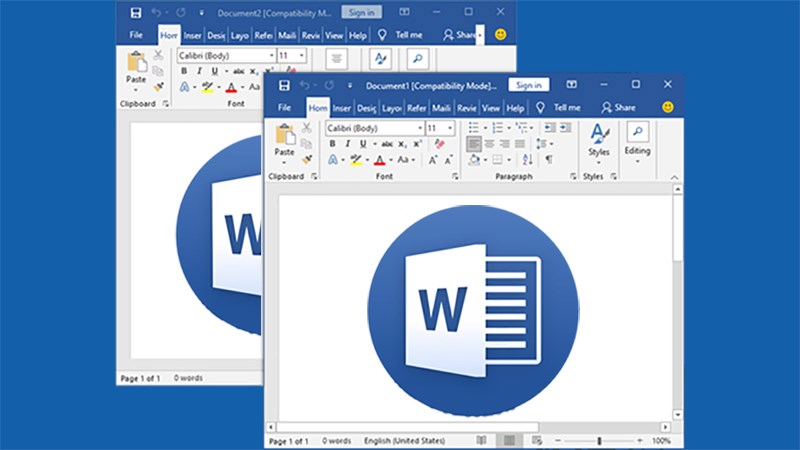800x450 pixels.
Task: Toggle Italic in Document1
Action: click(x=347, y=144)
